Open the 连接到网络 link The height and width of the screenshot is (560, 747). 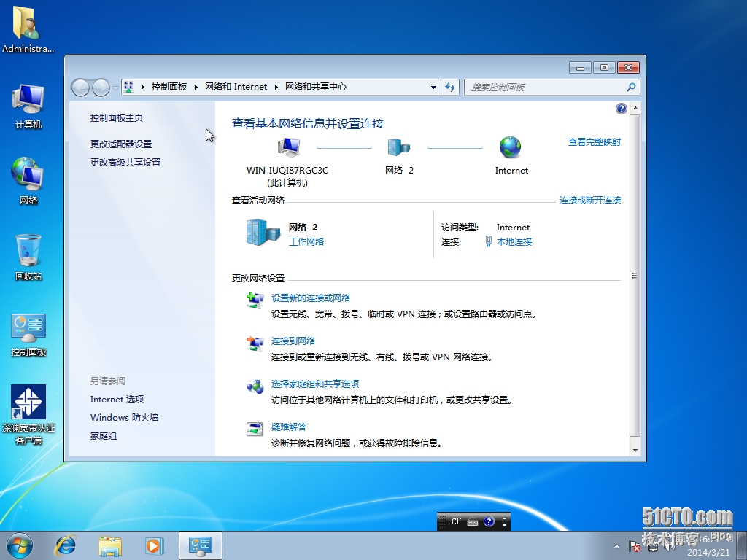pos(293,341)
